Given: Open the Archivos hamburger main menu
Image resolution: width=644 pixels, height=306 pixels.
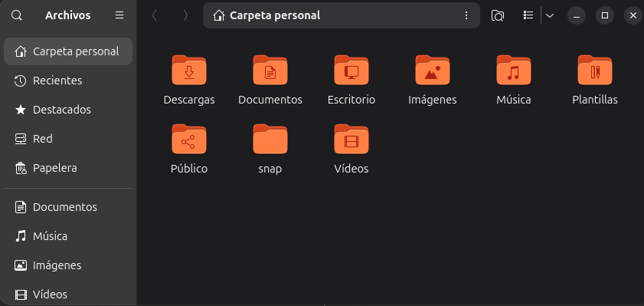Looking at the screenshot, I should (x=119, y=15).
